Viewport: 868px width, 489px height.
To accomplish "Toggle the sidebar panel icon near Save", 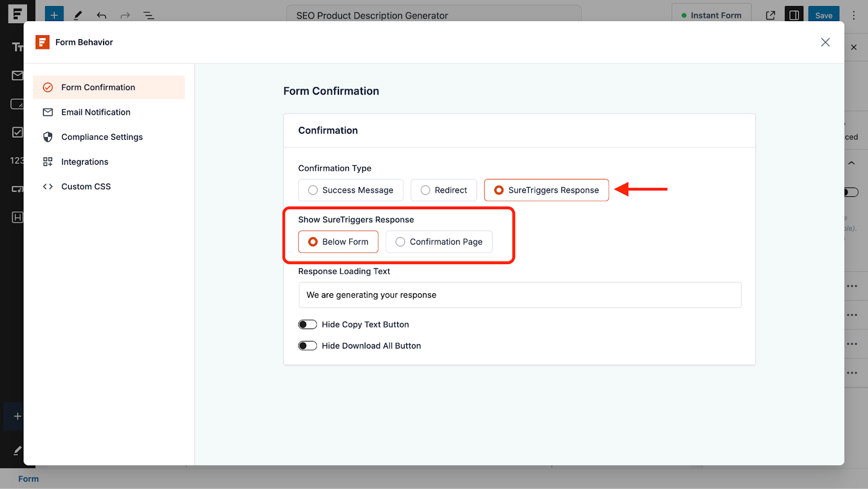I will [x=794, y=15].
